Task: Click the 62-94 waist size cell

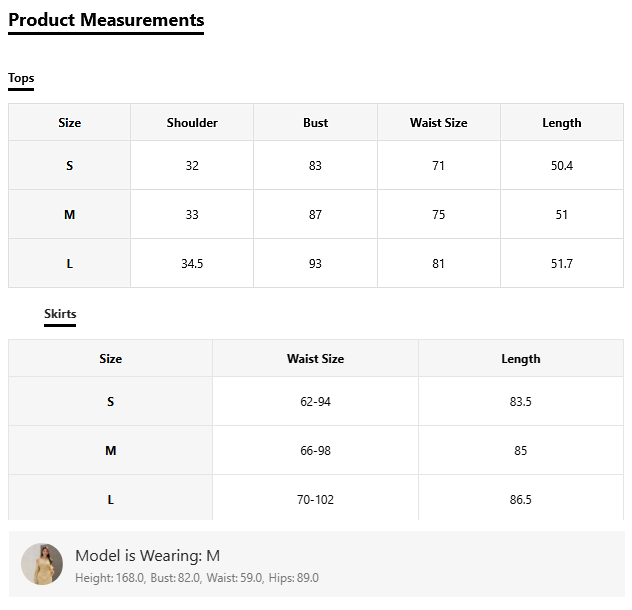Action: click(x=315, y=402)
